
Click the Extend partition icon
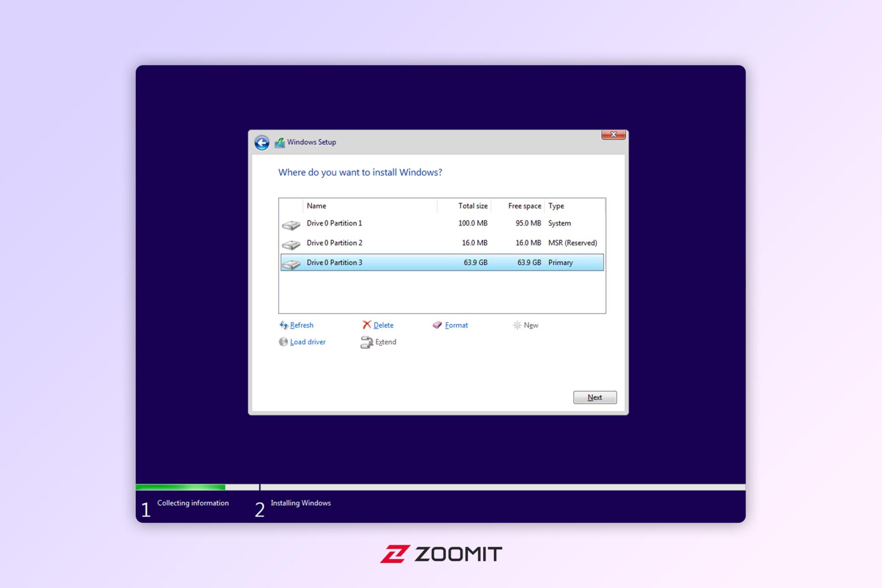pyautogui.click(x=367, y=342)
